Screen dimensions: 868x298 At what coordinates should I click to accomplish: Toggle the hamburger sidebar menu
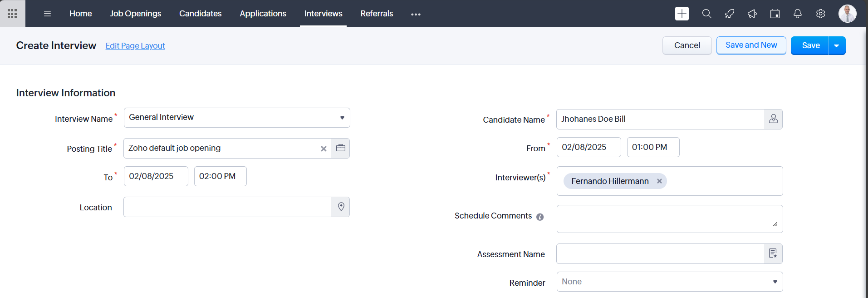pos(47,14)
